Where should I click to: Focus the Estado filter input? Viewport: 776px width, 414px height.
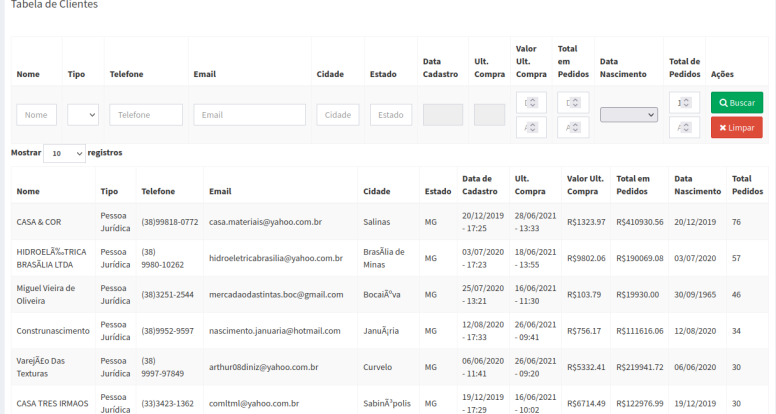click(x=391, y=115)
